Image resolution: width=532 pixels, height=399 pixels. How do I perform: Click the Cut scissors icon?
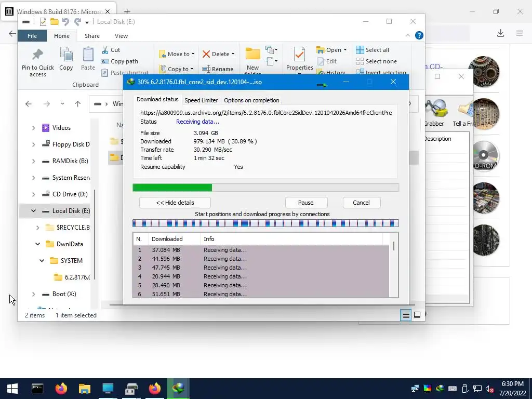coord(105,50)
